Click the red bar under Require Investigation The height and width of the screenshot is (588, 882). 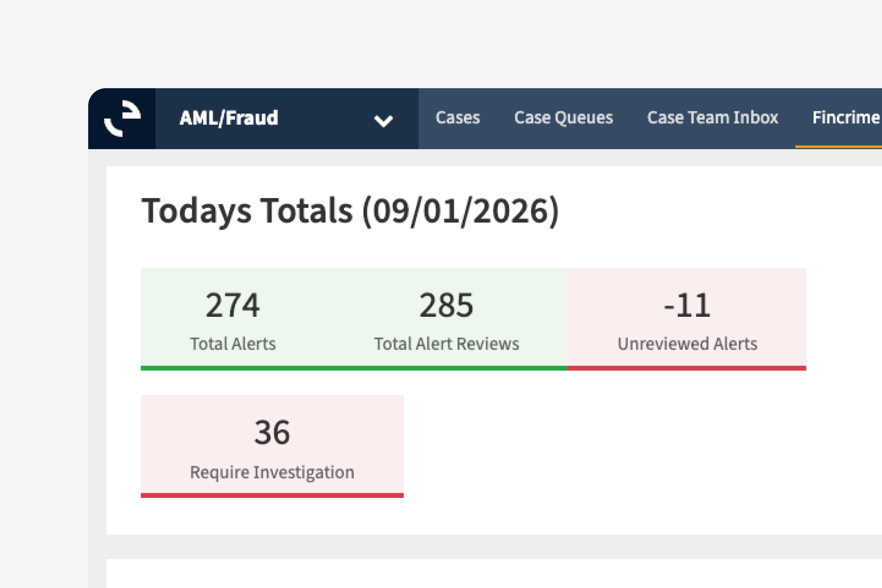[x=272, y=495]
